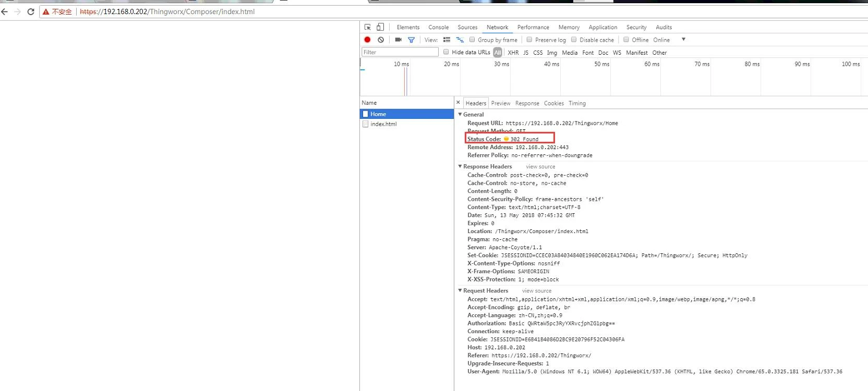The image size is (868, 391).
Task: Switch to the Cookies tab
Action: pyautogui.click(x=554, y=103)
